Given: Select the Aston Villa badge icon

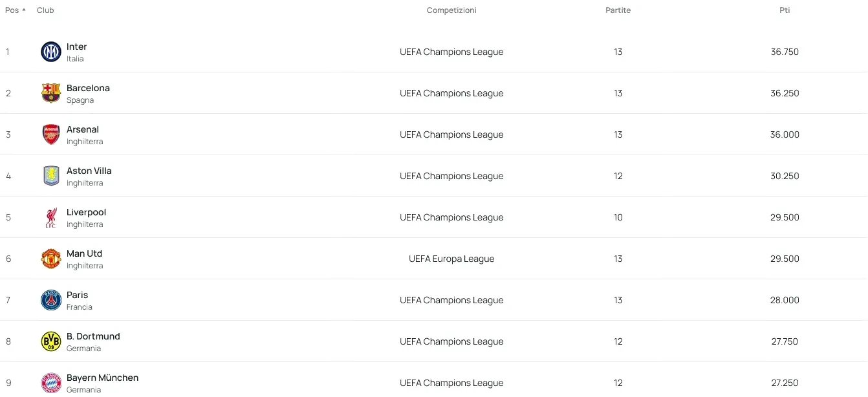Looking at the screenshot, I should tap(51, 176).
